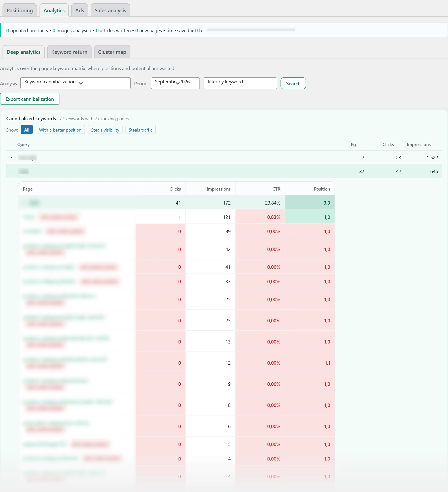Screen dimensions: 448x492
Task: Expand the query row with 1 522 impressions
Action: pos(12,158)
